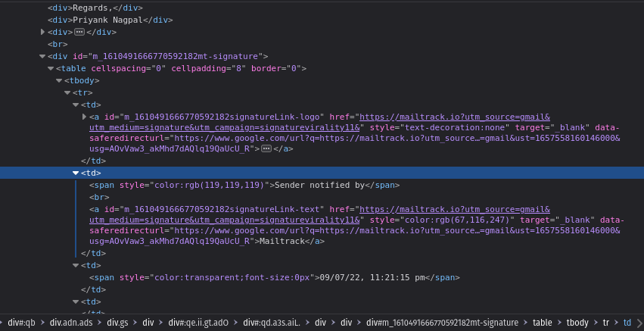This screenshot has width=644, height=331.
Task: Collapse the tbody node
Action: click(59, 80)
